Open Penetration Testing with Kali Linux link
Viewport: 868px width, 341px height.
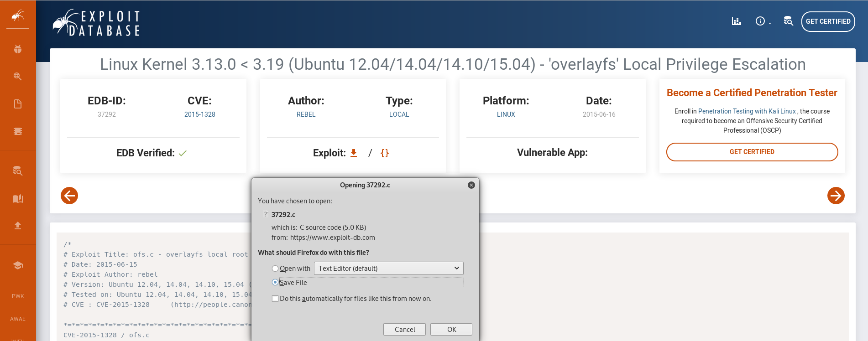(x=747, y=111)
